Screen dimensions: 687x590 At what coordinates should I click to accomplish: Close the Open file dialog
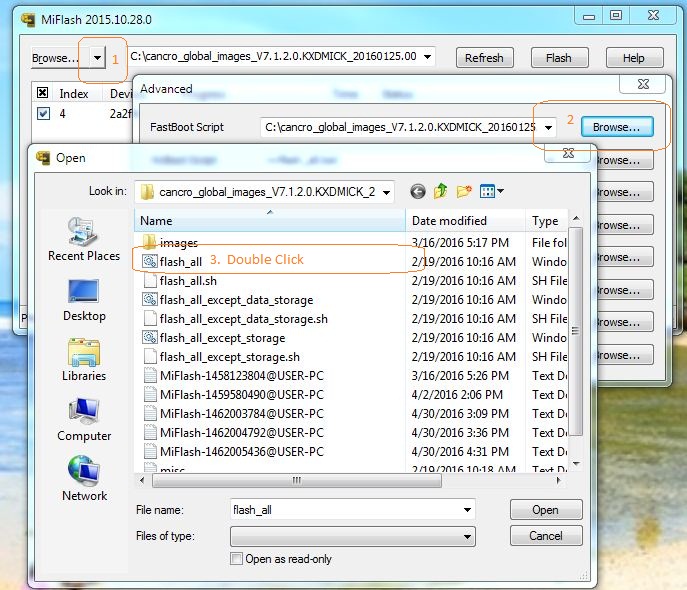[x=568, y=153]
